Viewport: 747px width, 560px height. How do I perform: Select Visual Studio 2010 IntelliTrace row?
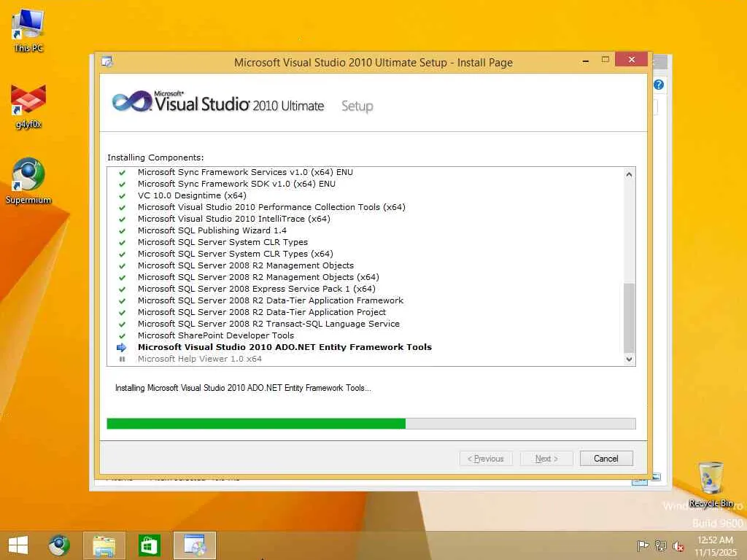click(x=234, y=219)
